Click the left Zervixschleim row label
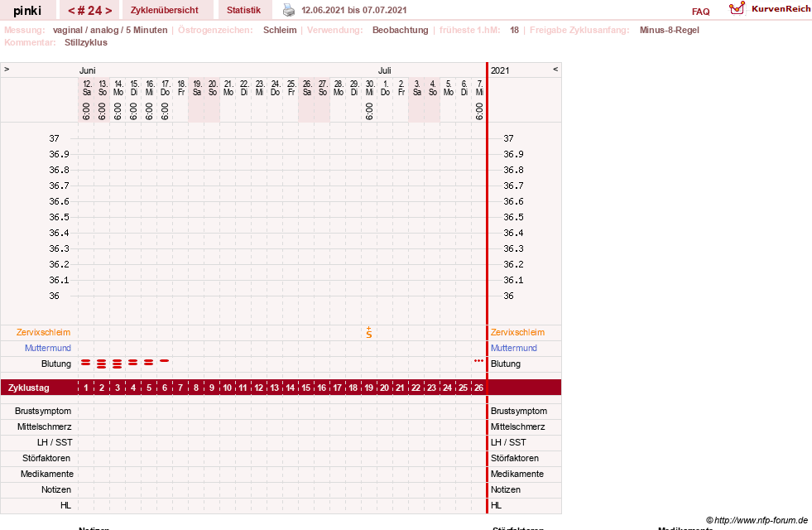Viewport: 812px width, 530px height. pyautogui.click(x=44, y=332)
